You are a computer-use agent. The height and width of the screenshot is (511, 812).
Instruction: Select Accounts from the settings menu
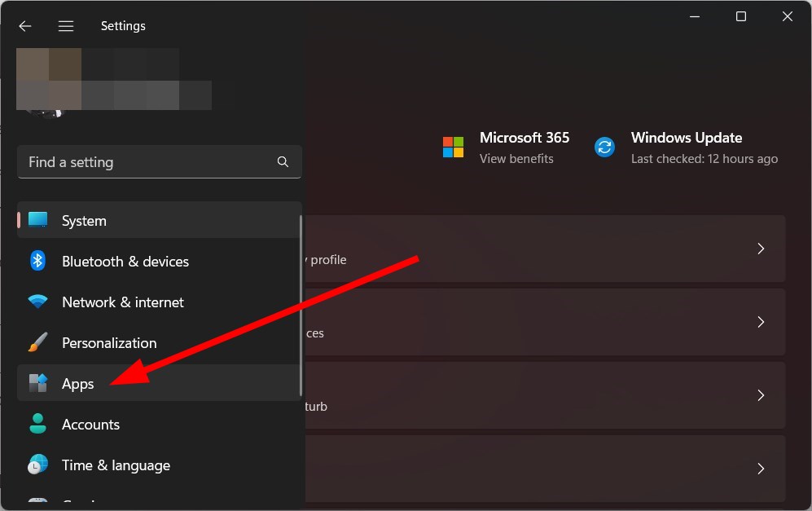click(x=90, y=424)
